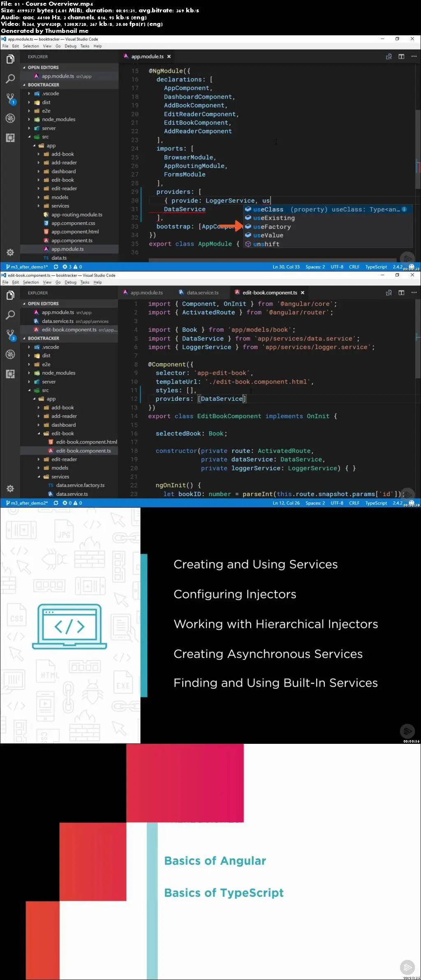This screenshot has width=421, height=980.
Task: Open Search view in the app.module.ts window
Action: (x=10, y=79)
